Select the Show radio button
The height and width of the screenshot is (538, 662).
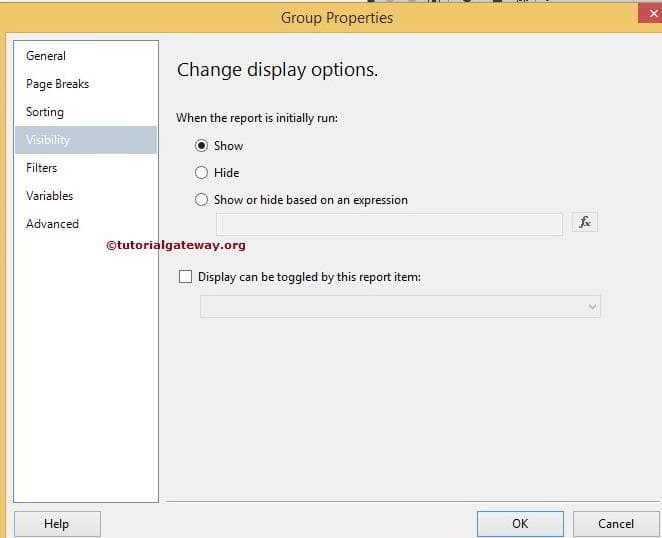[x=201, y=146]
